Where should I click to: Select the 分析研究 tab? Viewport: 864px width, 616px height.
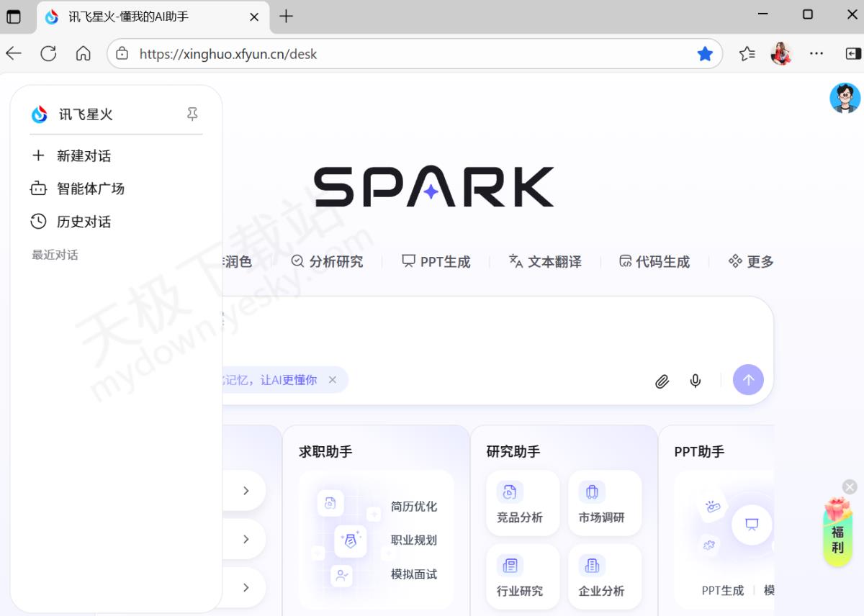tap(327, 262)
